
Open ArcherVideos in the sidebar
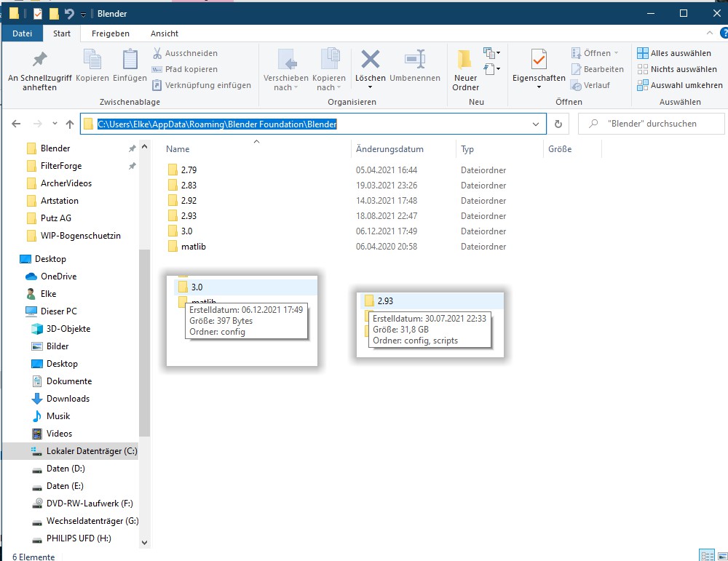(66, 183)
